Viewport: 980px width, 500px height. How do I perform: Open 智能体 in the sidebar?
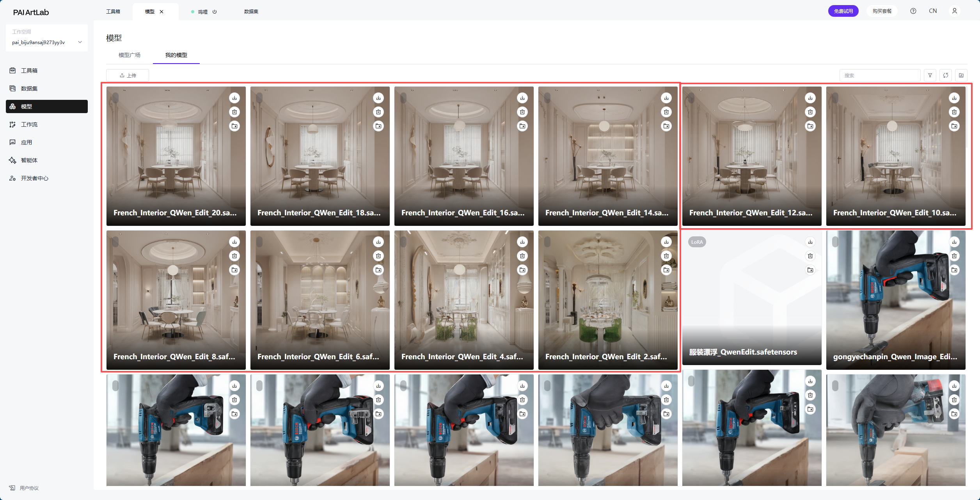(x=29, y=160)
